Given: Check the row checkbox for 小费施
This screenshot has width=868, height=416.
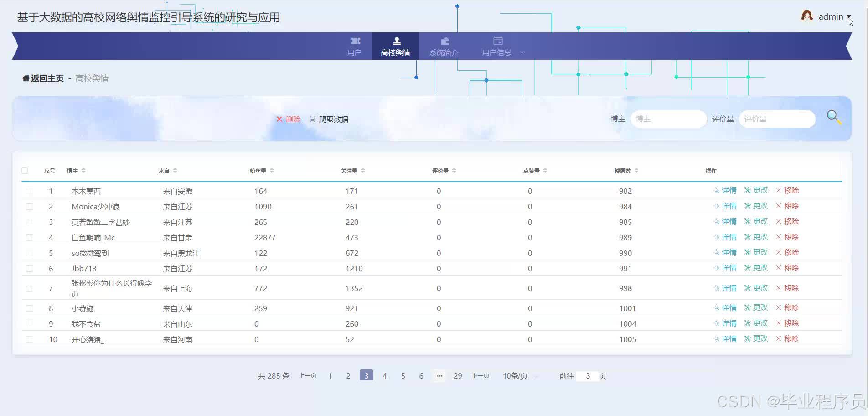Looking at the screenshot, I should 29,308.
